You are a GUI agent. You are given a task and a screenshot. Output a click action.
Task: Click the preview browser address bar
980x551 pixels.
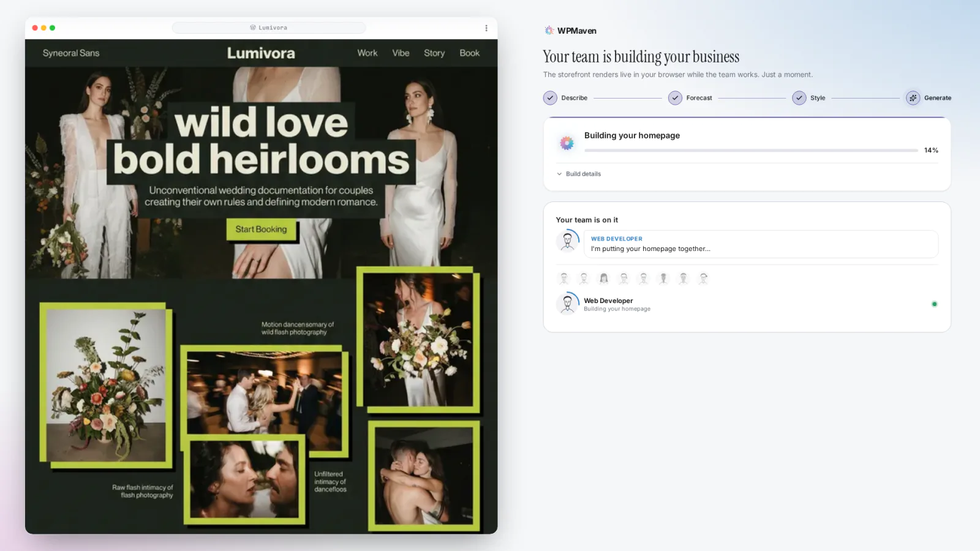click(x=269, y=28)
